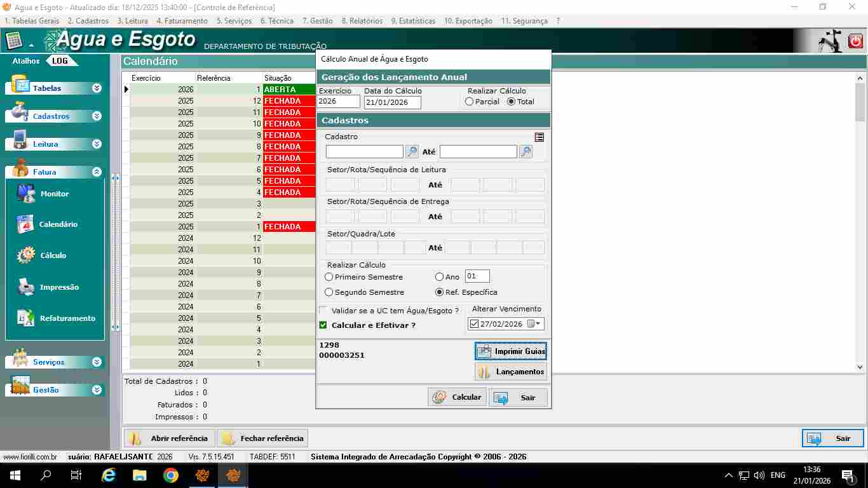Click the red power icon in header
The width and height of the screenshot is (868, 488).
click(x=855, y=41)
